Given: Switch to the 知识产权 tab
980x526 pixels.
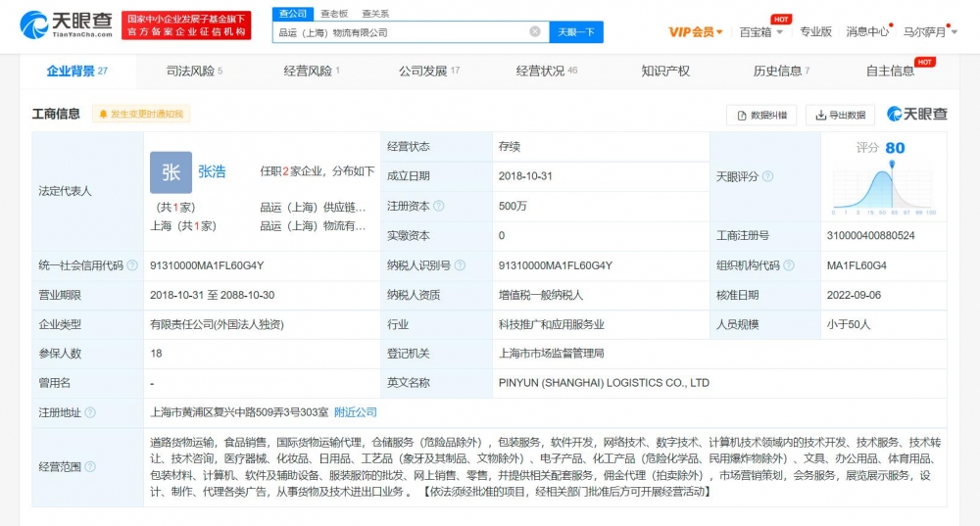Looking at the screenshot, I should pos(665,72).
